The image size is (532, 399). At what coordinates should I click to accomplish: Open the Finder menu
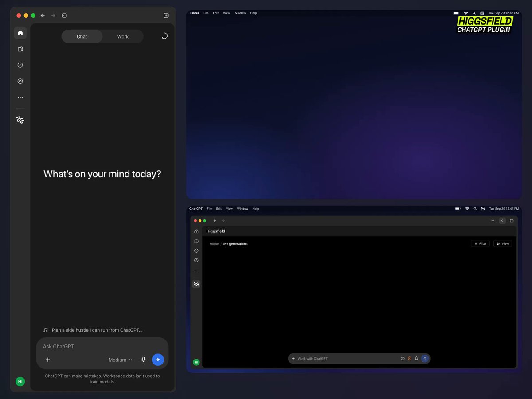tap(194, 13)
